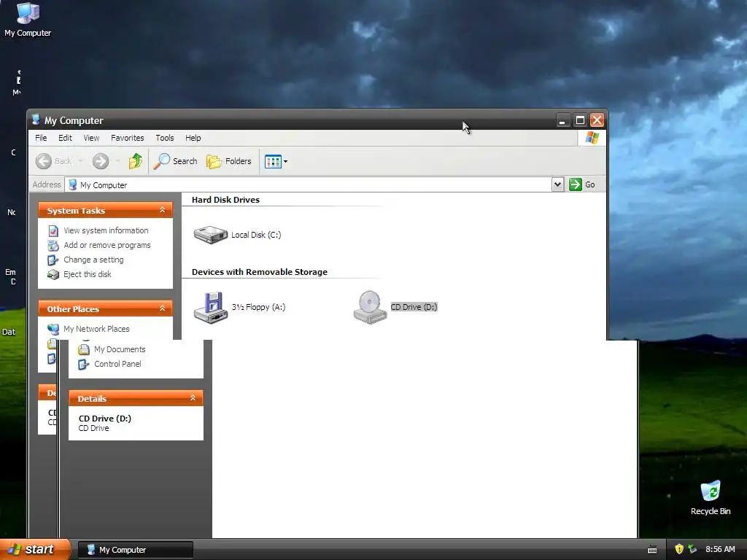
Task: Click the Start button
Action: point(34,550)
